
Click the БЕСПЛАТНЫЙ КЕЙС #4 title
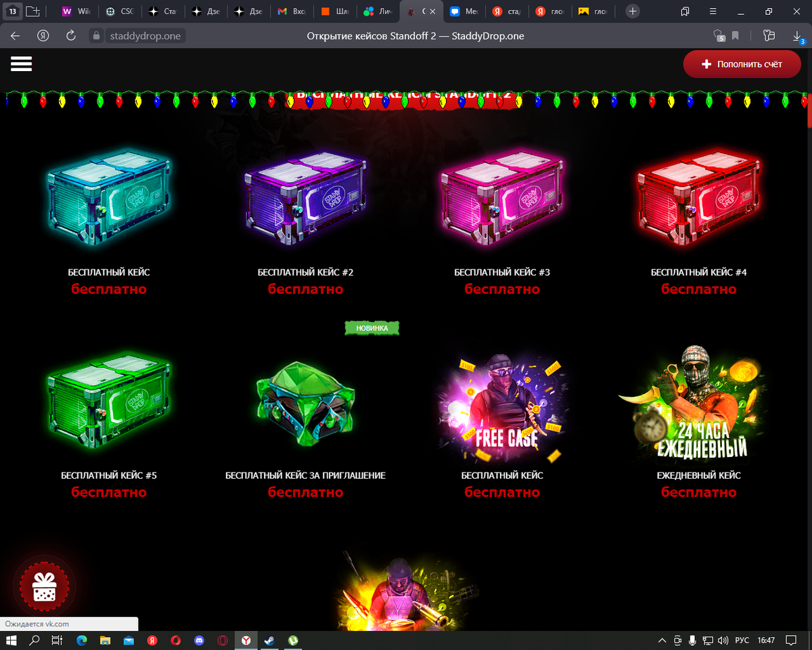click(699, 272)
